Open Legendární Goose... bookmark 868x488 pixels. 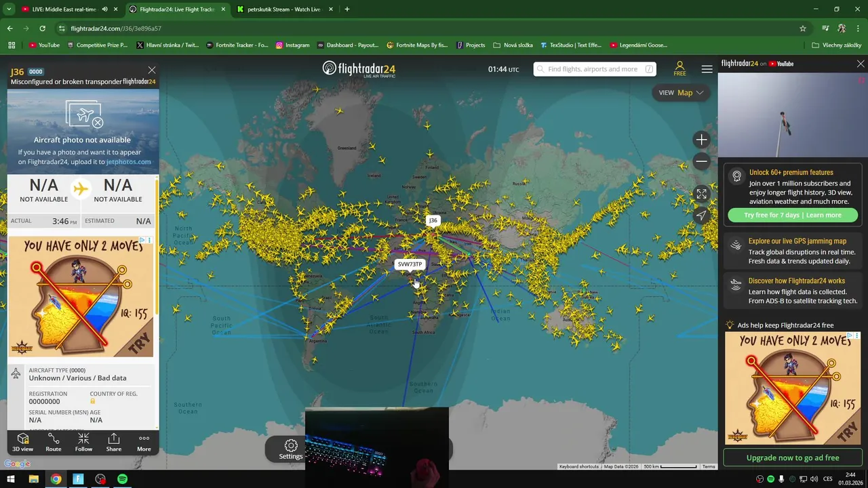(x=638, y=45)
